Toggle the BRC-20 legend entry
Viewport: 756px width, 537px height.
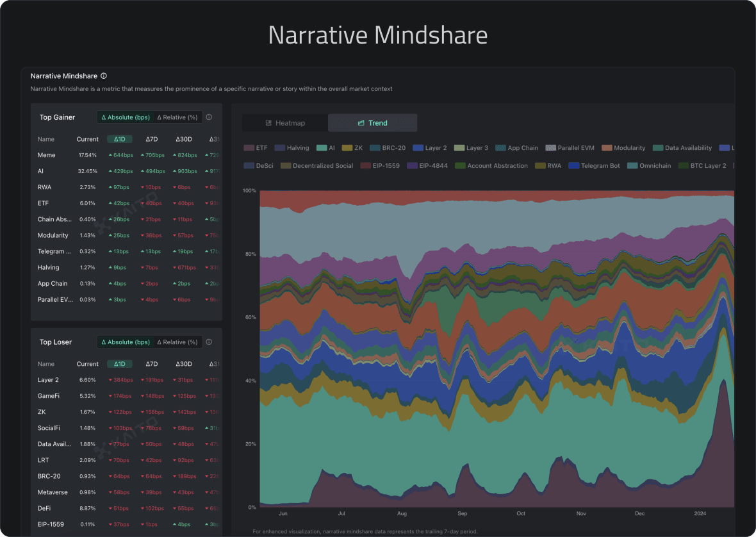[388, 148]
